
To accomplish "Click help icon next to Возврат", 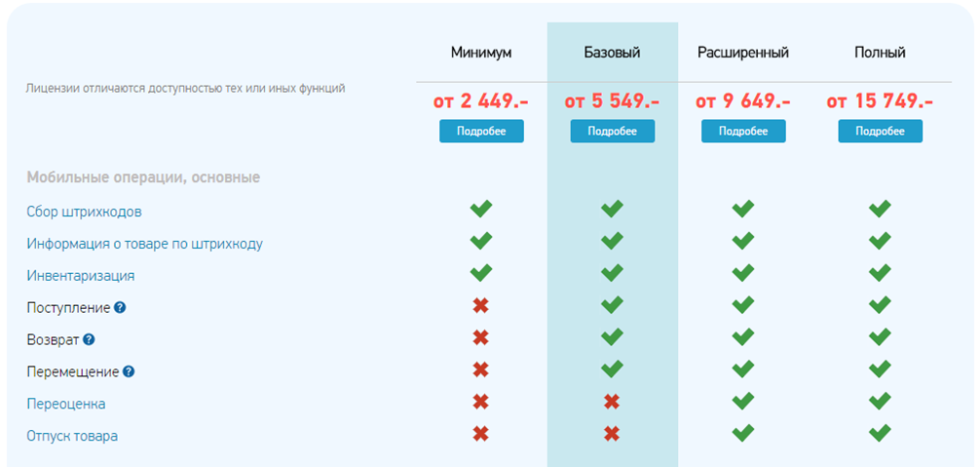I will pos(89,340).
